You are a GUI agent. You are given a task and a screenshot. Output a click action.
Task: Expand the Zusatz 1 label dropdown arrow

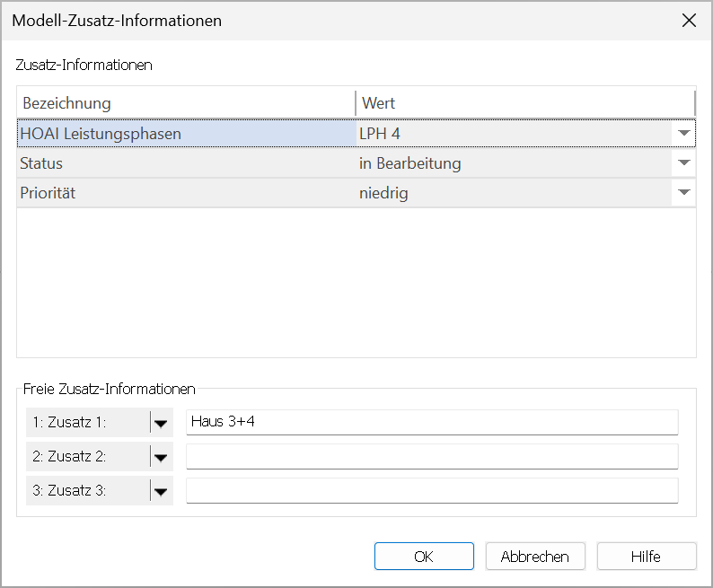(161, 423)
